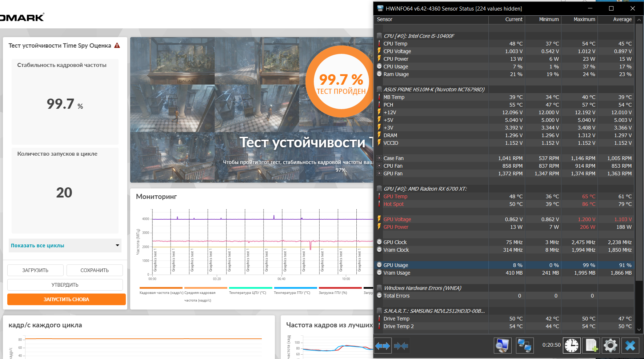The width and height of the screenshot is (644, 359).
Task: Click the AMD Radeon RX 6700 XT chip icon
Action: 379,189
